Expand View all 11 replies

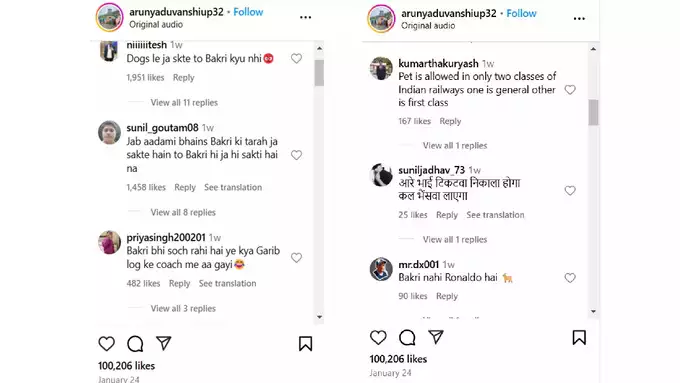(184, 103)
